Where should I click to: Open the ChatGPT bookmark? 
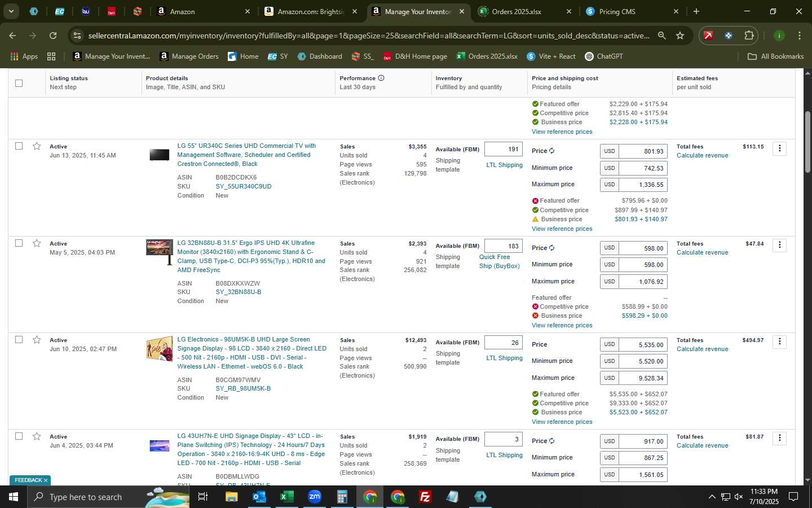(603, 56)
